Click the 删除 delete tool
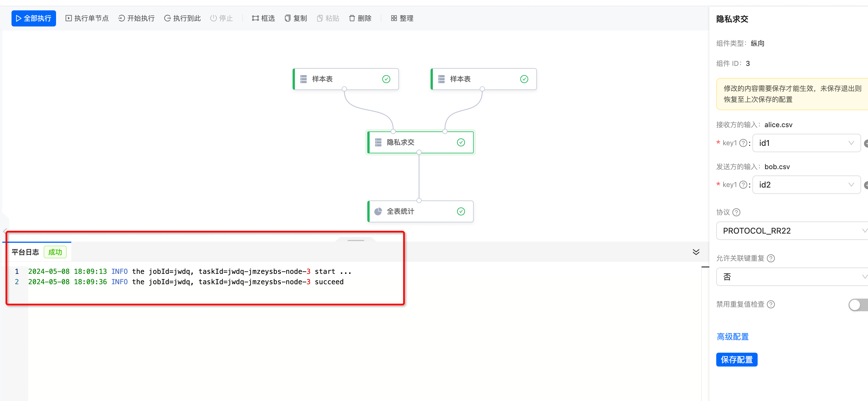 click(x=360, y=18)
